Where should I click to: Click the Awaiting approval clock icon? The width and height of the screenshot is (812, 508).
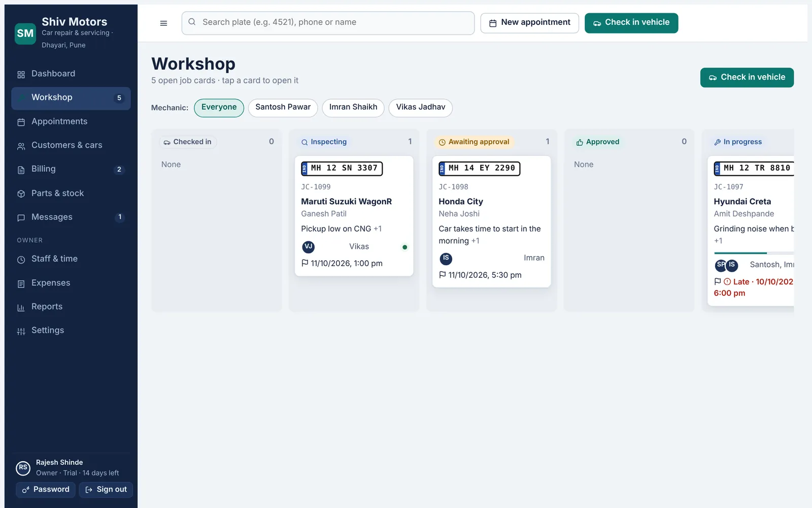[442, 142]
